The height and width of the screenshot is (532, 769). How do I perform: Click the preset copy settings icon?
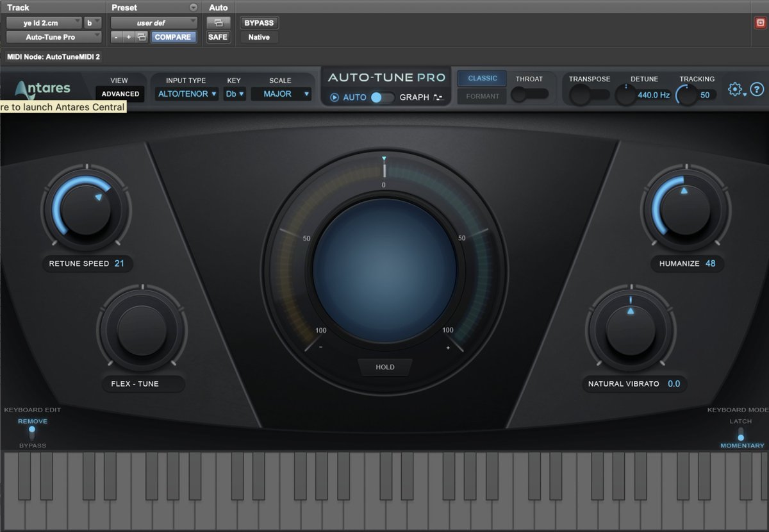(142, 37)
